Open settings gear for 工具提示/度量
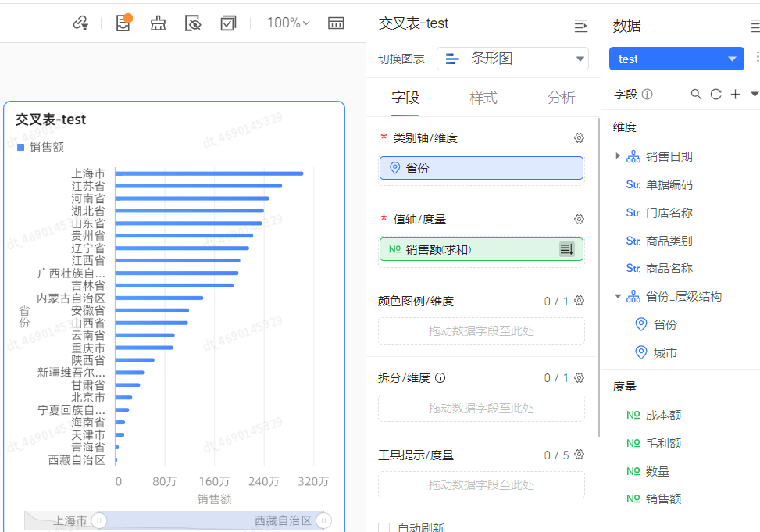The width and height of the screenshot is (760, 532). click(579, 455)
